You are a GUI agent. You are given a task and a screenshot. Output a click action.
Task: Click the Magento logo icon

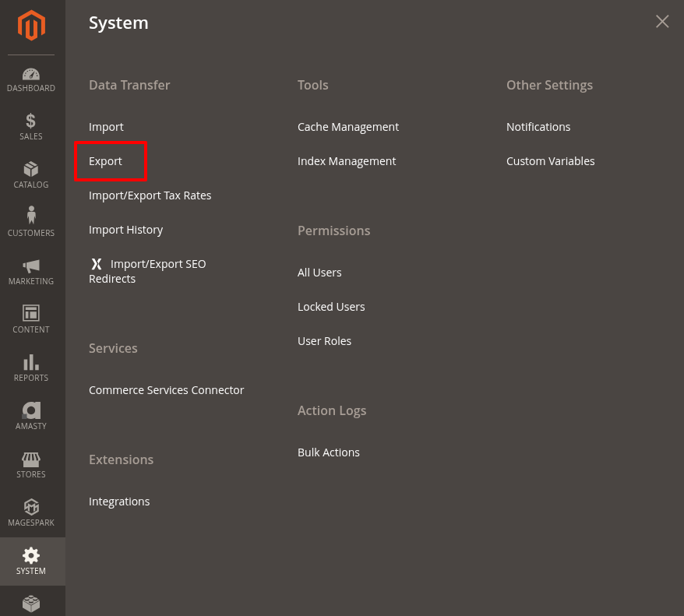[31, 25]
